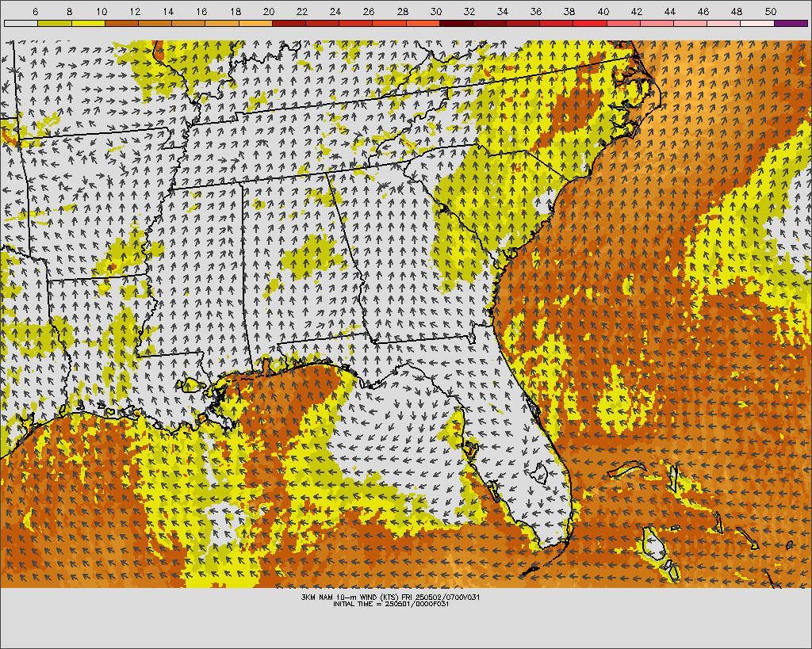
Task: Pick the 24–26 knot legend swatch
Action: 356,23
